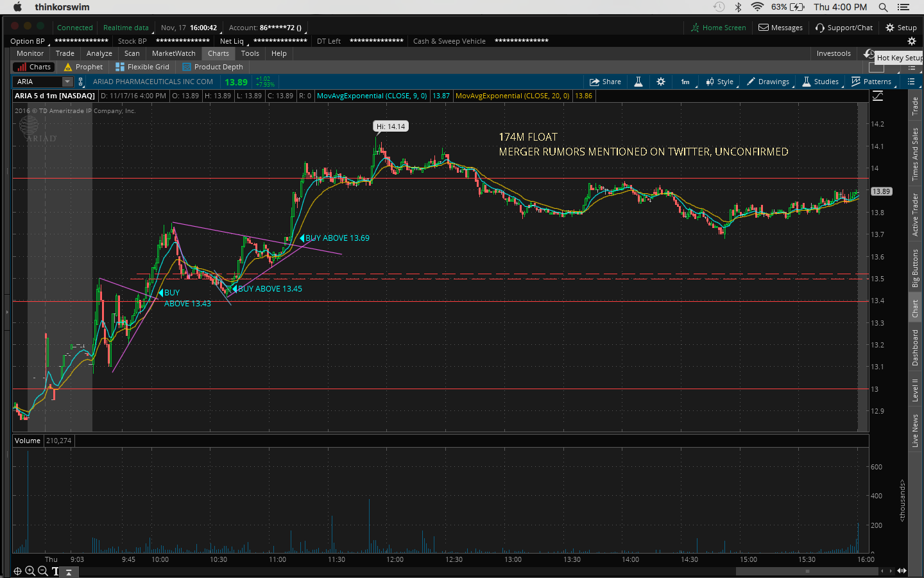Switch to the MarketWatch tab
924x578 pixels.
click(173, 53)
